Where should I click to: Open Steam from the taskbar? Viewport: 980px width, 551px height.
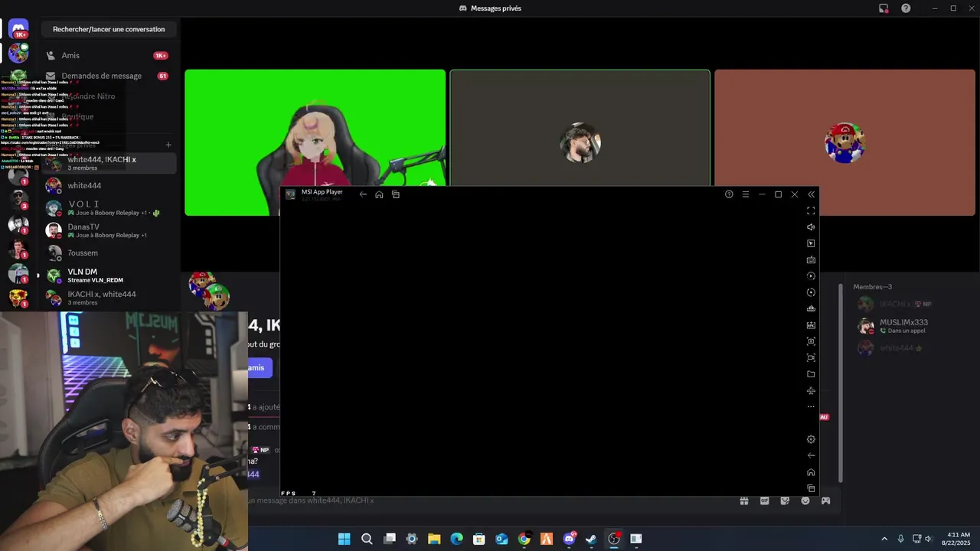click(x=591, y=539)
